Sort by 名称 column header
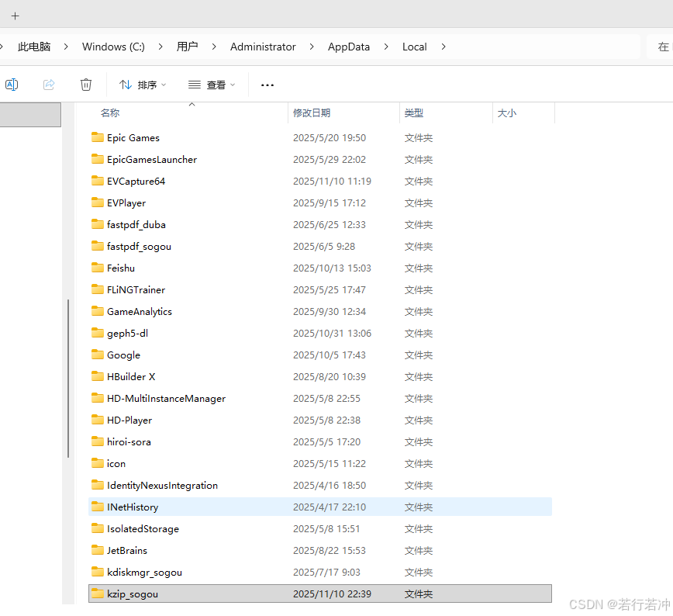 110,113
